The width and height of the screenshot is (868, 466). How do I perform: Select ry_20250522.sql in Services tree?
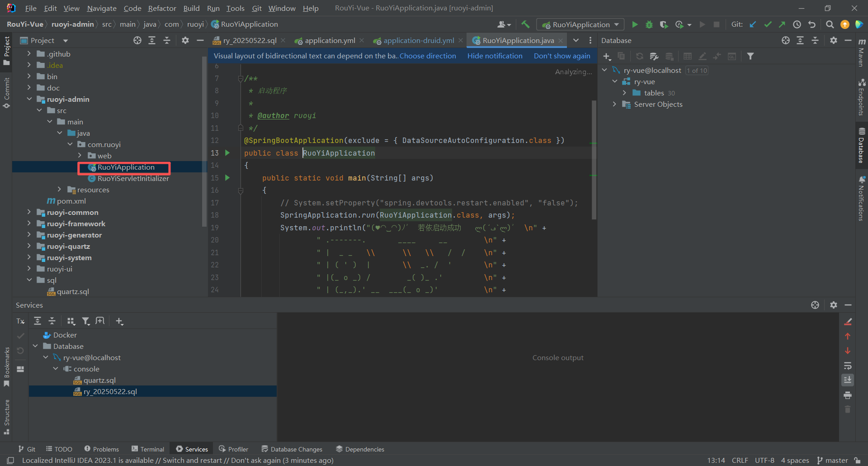pyautogui.click(x=110, y=391)
